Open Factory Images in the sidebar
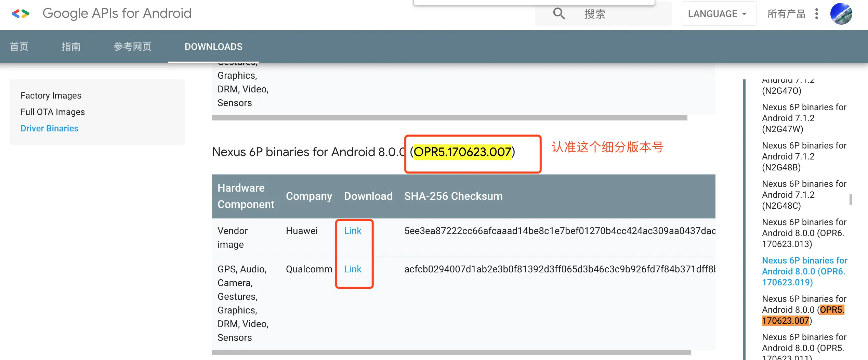 point(51,95)
